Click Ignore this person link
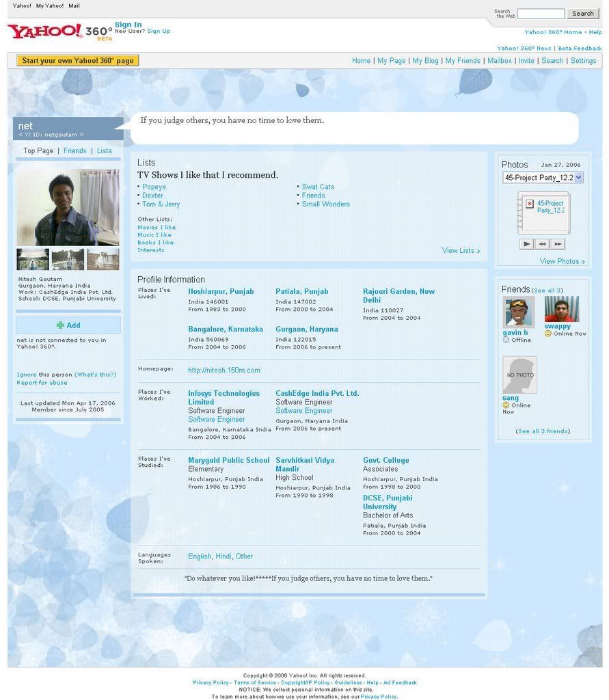Viewport: 609px width, 700px height. click(27, 375)
